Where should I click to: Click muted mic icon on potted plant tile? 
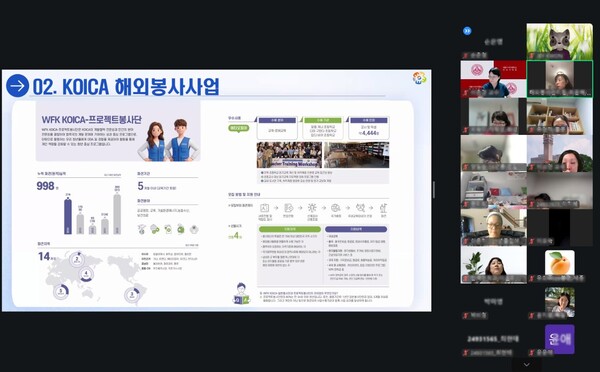pos(465,279)
